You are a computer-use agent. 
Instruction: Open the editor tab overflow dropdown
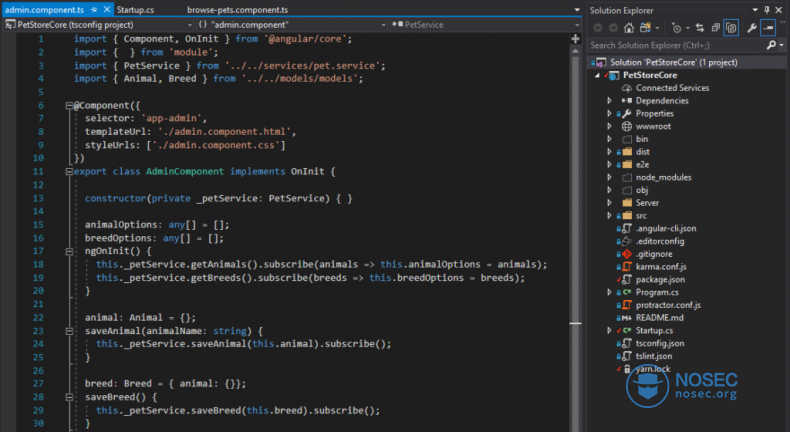point(577,10)
